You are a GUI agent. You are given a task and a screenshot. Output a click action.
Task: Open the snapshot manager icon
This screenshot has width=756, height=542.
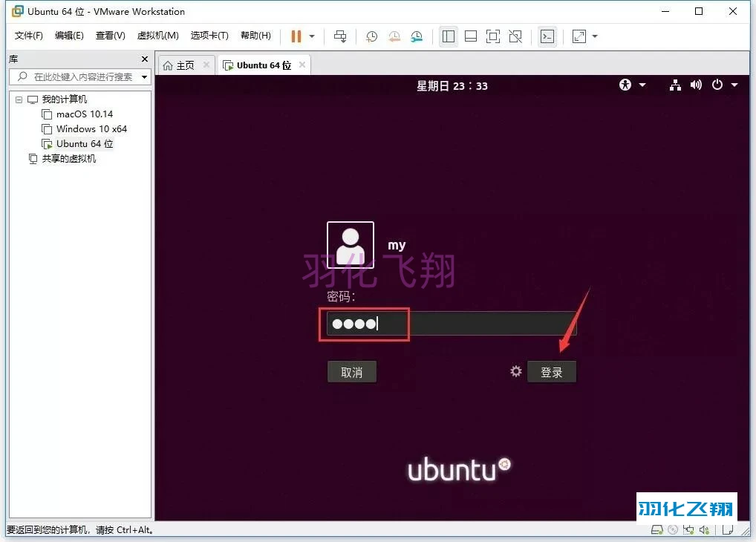click(x=417, y=36)
